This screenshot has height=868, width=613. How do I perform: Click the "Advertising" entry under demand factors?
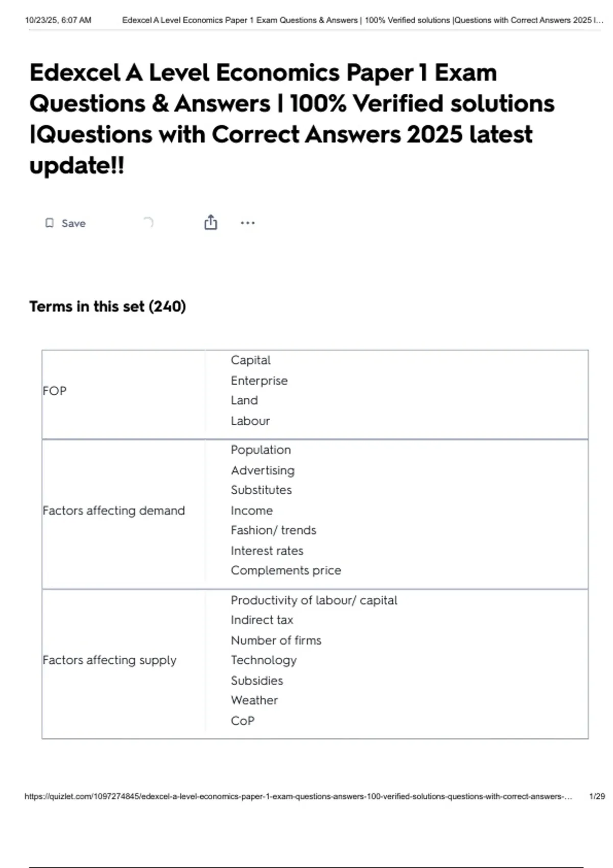pyautogui.click(x=263, y=470)
